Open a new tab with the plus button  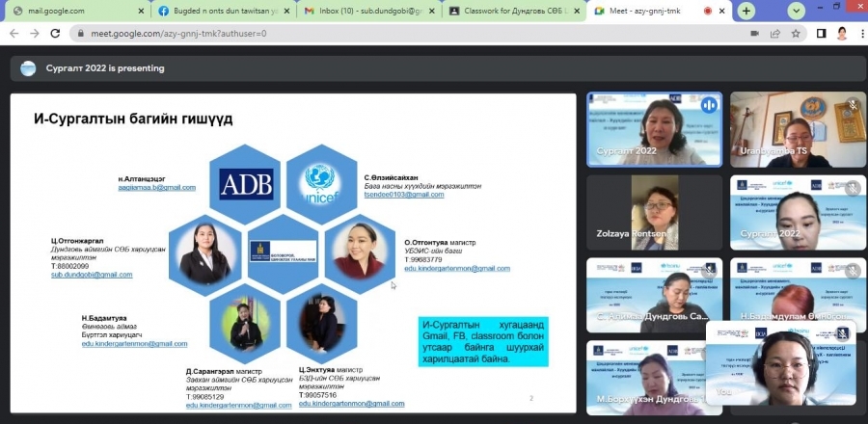point(746,11)
